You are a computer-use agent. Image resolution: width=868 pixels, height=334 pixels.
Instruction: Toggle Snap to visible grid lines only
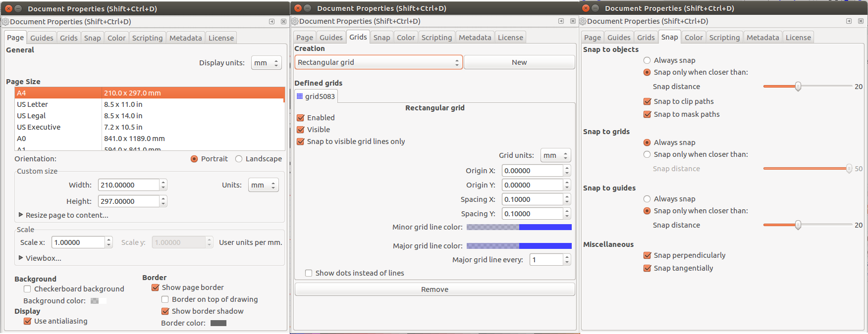(300, 142)
